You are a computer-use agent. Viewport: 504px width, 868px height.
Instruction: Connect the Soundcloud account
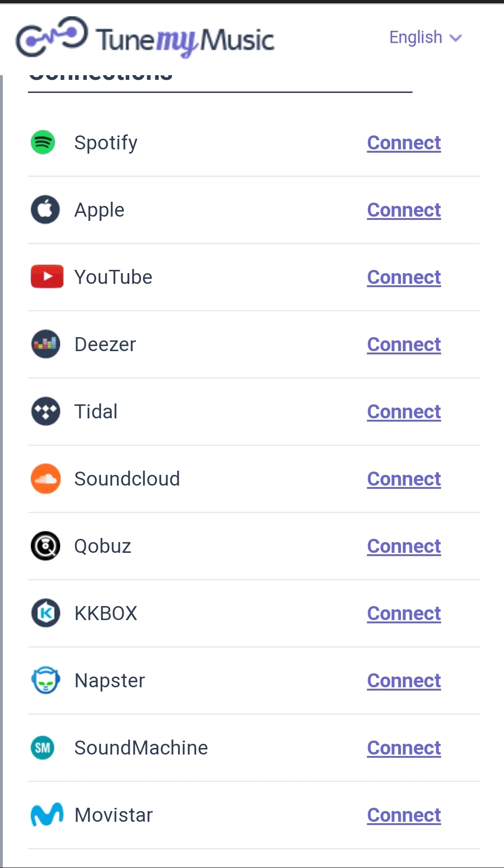coord(404,479)
